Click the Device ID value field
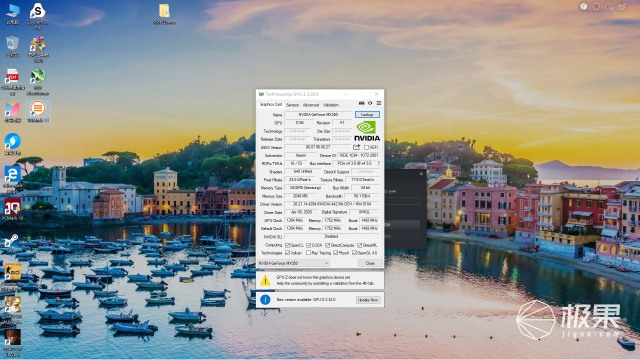This screenshot has width=640, height=360. point(359,156)
